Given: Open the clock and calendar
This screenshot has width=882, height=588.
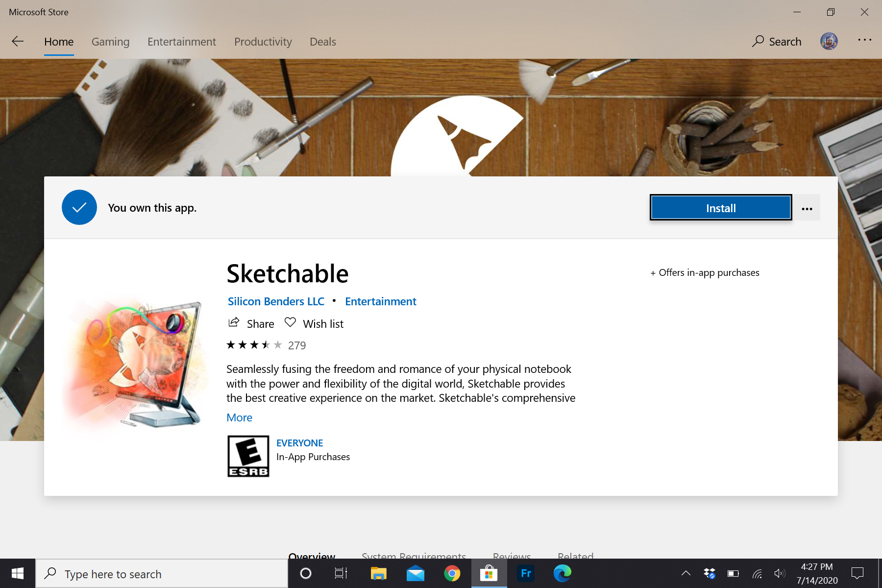Looking at the screenshot, I should 817,573.
